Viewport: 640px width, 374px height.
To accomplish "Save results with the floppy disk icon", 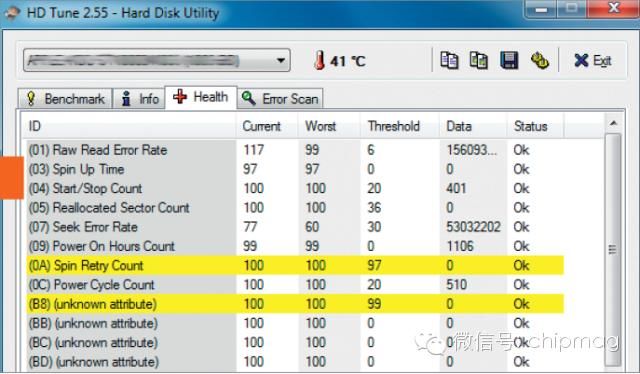I will 509,60.
